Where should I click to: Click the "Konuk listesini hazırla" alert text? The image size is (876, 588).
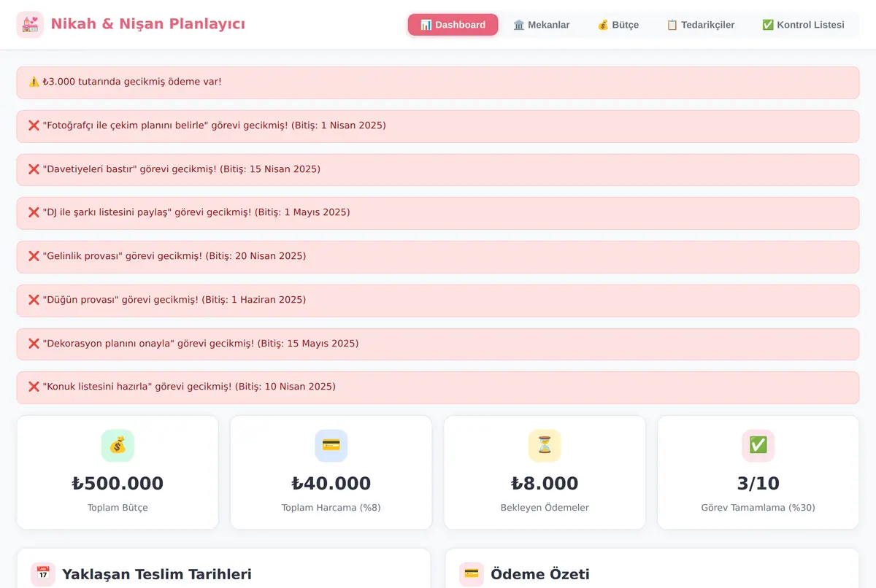tap(189, 387)
